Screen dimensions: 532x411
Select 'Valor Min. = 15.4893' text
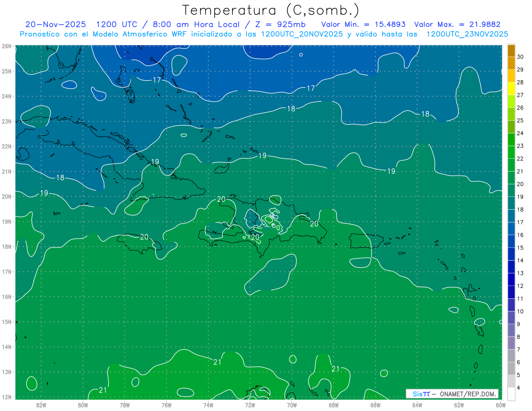point(363,24)
